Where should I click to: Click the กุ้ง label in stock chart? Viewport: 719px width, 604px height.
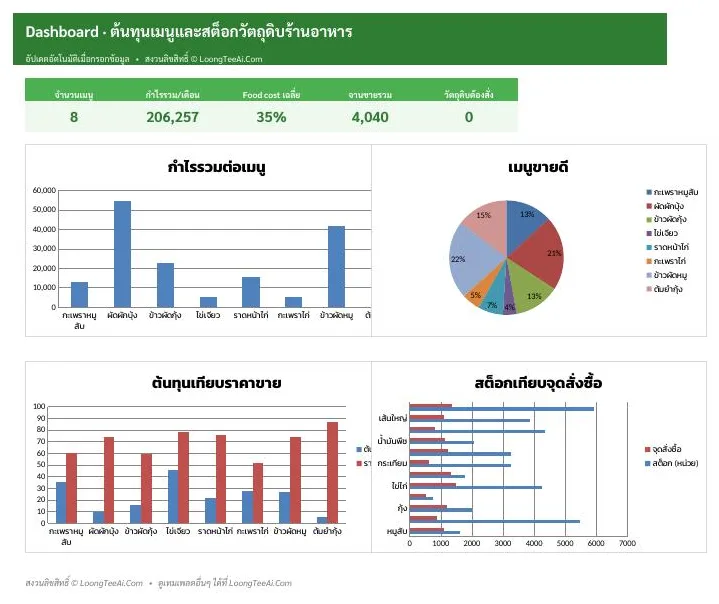[x=402, y=508]
